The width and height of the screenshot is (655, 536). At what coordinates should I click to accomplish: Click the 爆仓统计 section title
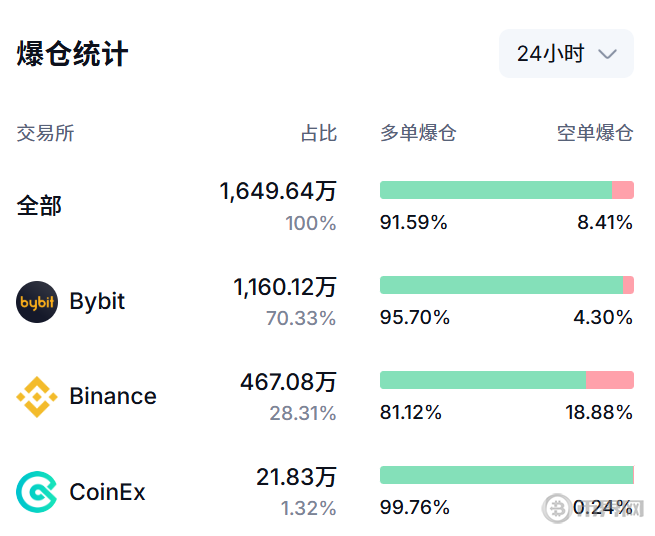click(73, 54)
